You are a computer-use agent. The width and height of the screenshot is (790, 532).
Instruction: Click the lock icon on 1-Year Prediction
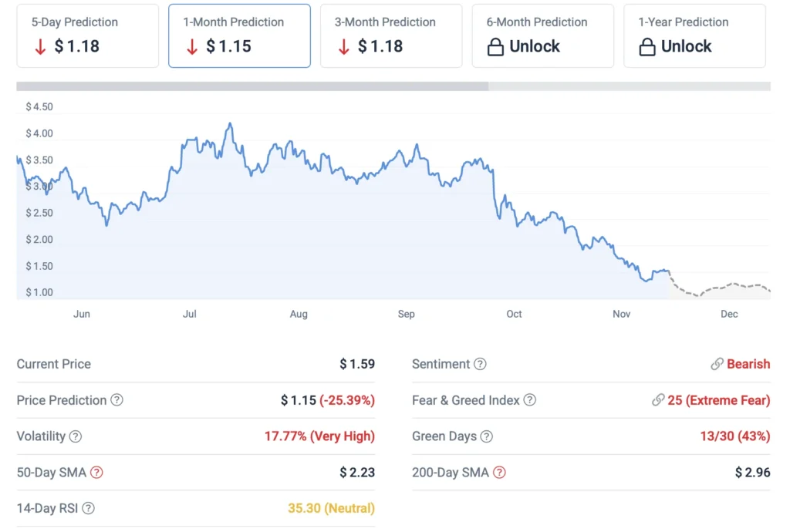pos(647,47)
